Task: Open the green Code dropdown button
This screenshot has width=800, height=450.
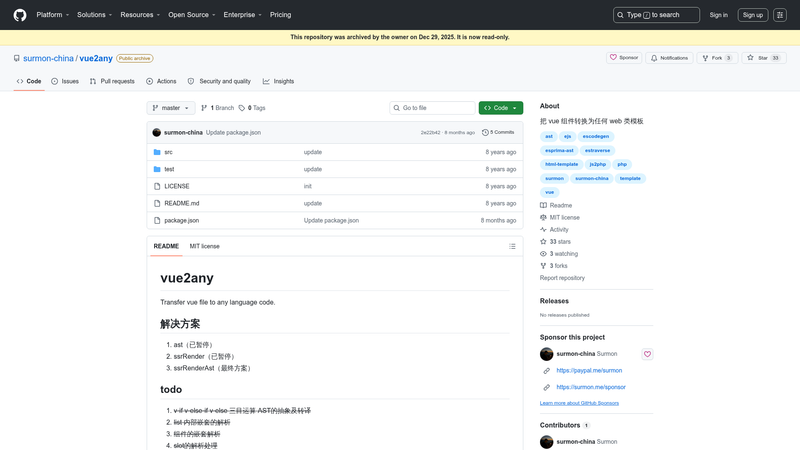Action: (x=501, y=108)
